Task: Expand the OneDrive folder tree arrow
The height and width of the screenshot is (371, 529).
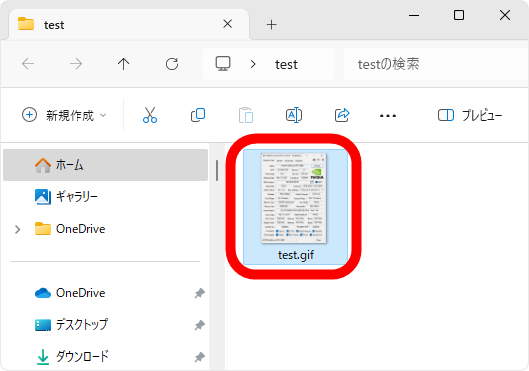Action: tap(18, 229)
